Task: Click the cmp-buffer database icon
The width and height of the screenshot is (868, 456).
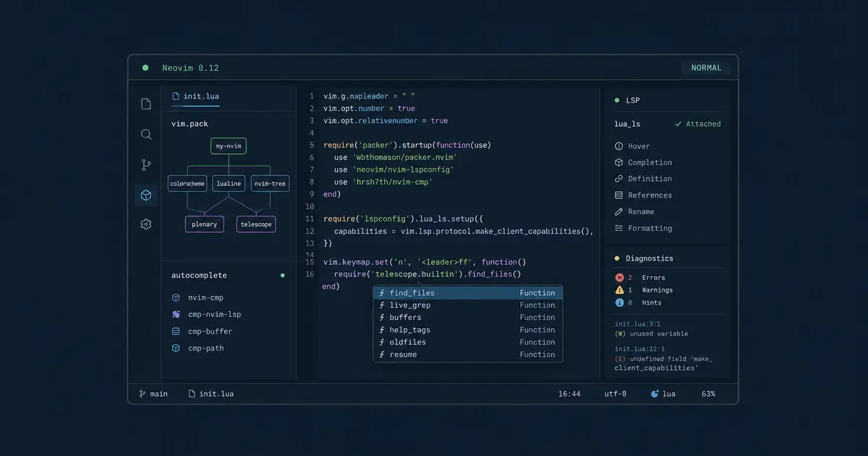Action: 176,332
